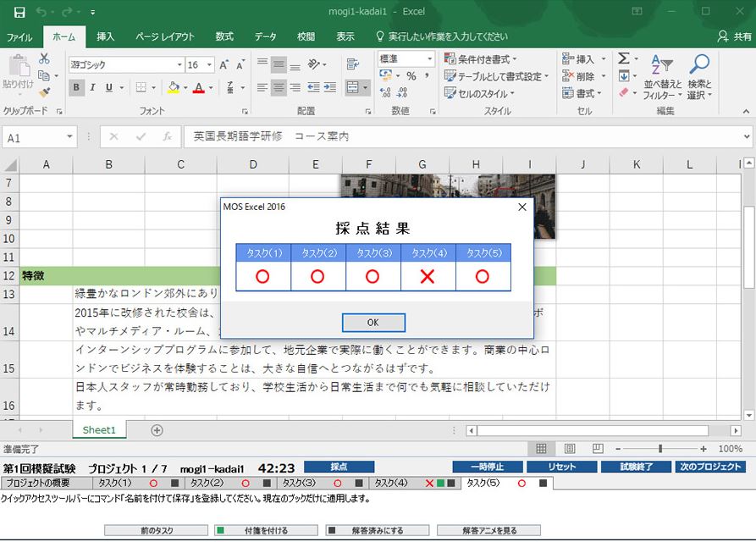The image size is (756, 542).
Task: Apply cell borders with the borders icon
Action: point(141,87)
